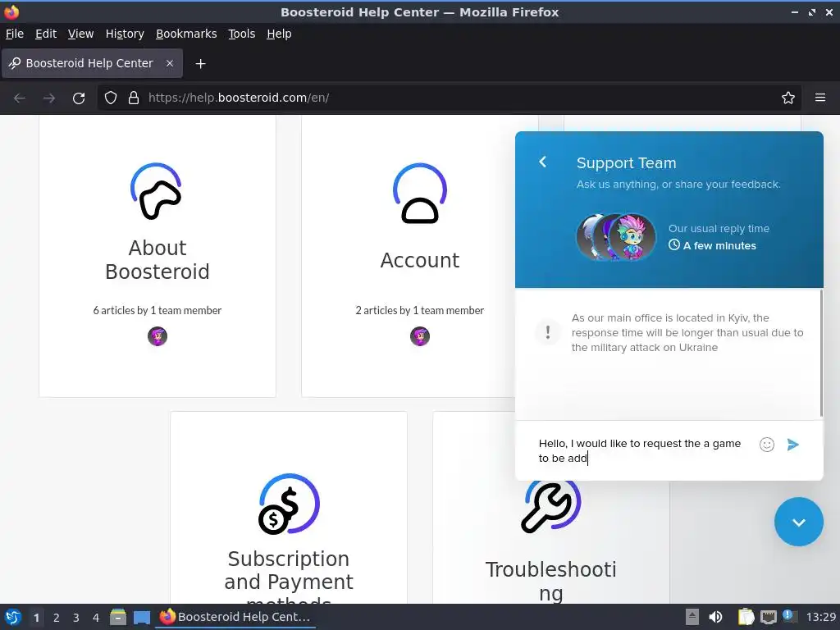840x630 pixels.
Task: Bookmark this page with star icon
Action: (x=788, y=98)
